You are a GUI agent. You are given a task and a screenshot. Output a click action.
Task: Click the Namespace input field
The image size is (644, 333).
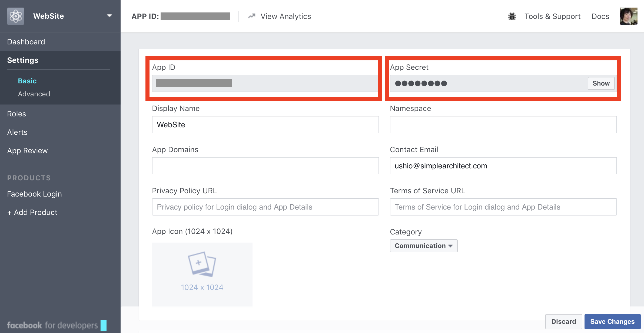[503, 125]
